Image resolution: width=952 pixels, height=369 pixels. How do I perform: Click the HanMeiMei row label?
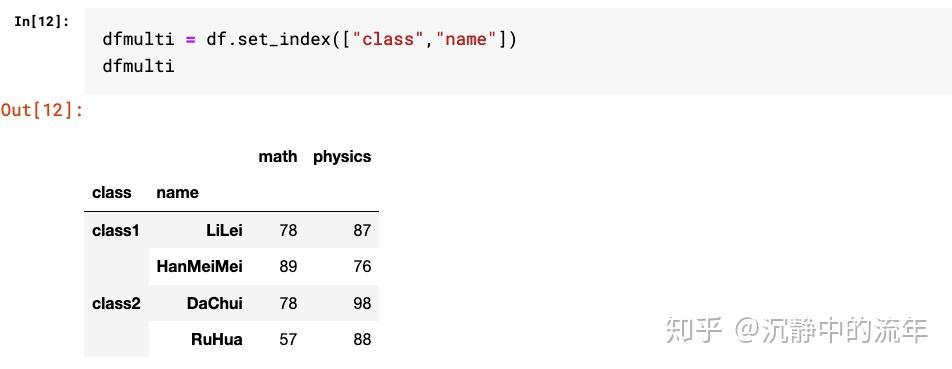coord(200,267)
